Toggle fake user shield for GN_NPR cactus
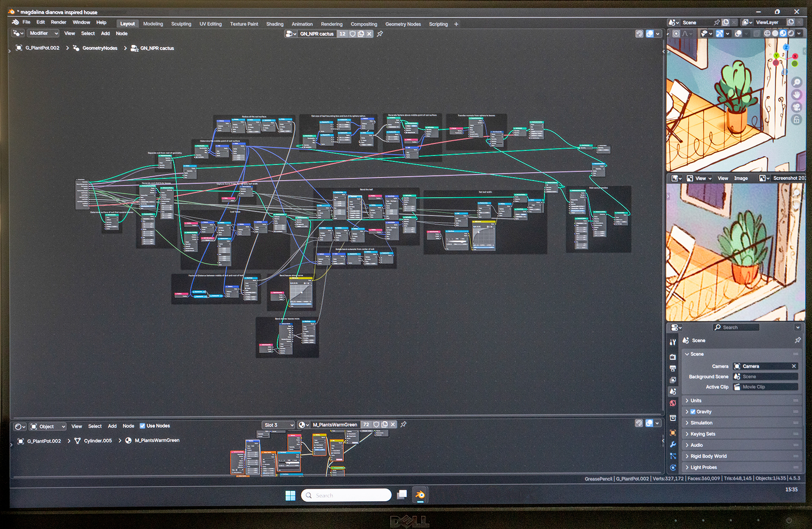The height and width of the screenshot is (529, 812). point(352,34)
